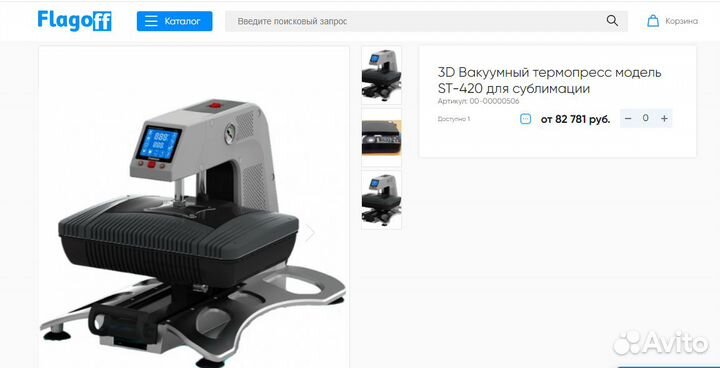This screenshot has width=720, height=368.
Task: Select the third product thumbnail
Action: [x=381, y=200]
